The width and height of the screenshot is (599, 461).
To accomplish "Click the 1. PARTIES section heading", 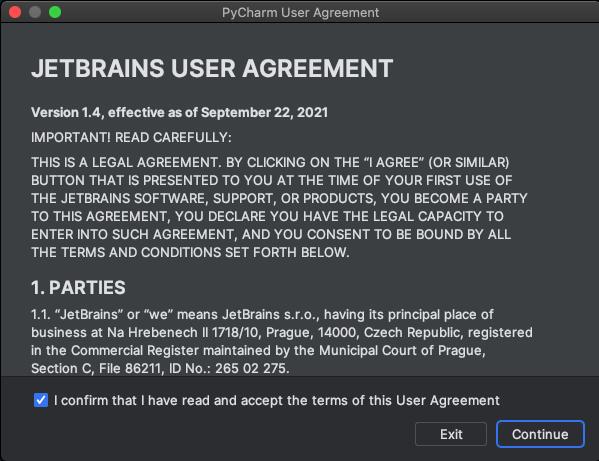I will 78,287.
